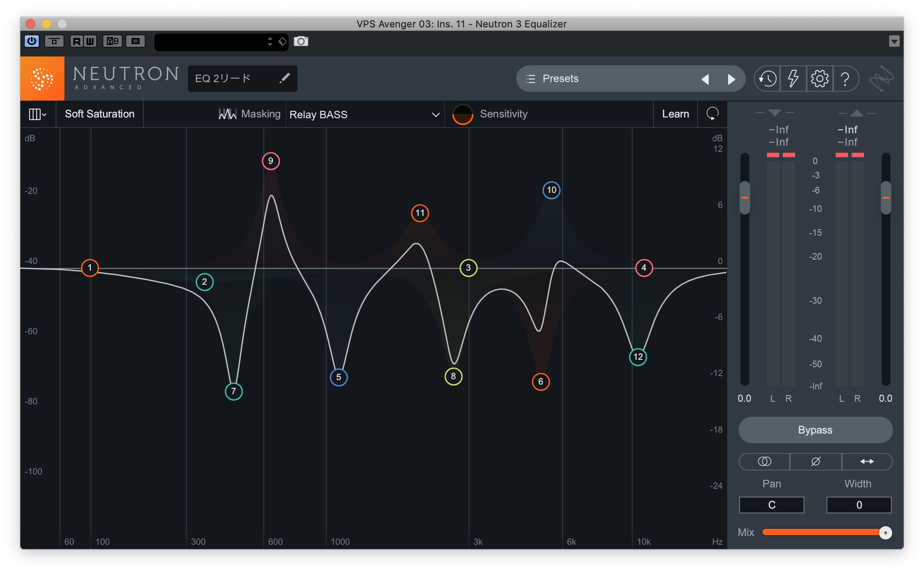Click the input meter down-arrow indicator

774,113
